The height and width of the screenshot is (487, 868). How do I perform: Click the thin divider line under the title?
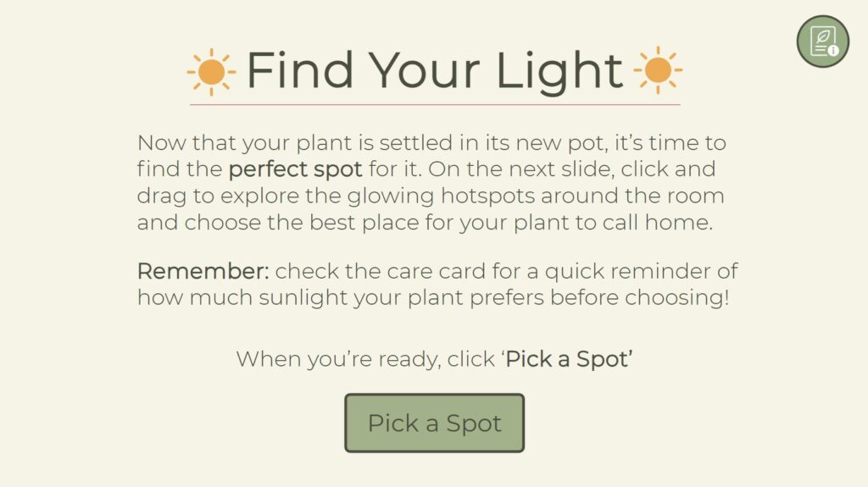(x=434, y=105)
